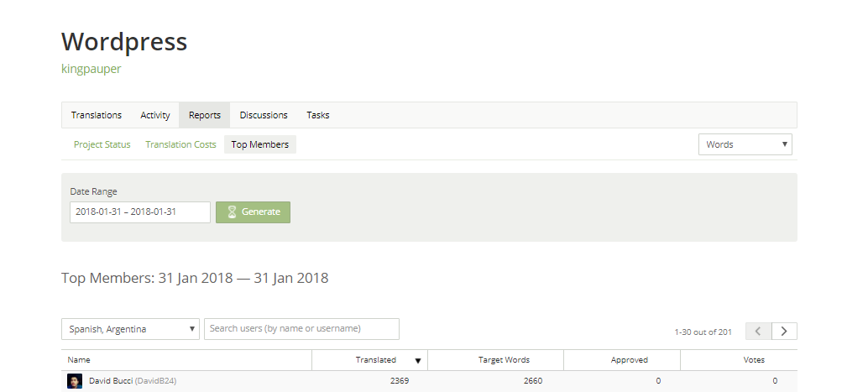
Task: Click the Wordpress project title
Action: click(x=124, y=41)
